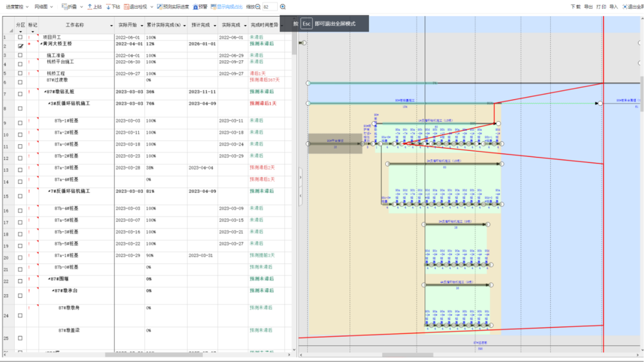Collapse the 87#墩钻孔桩 tree node
The width and height of the screenshot is (644, 362).
pos(46,92)
